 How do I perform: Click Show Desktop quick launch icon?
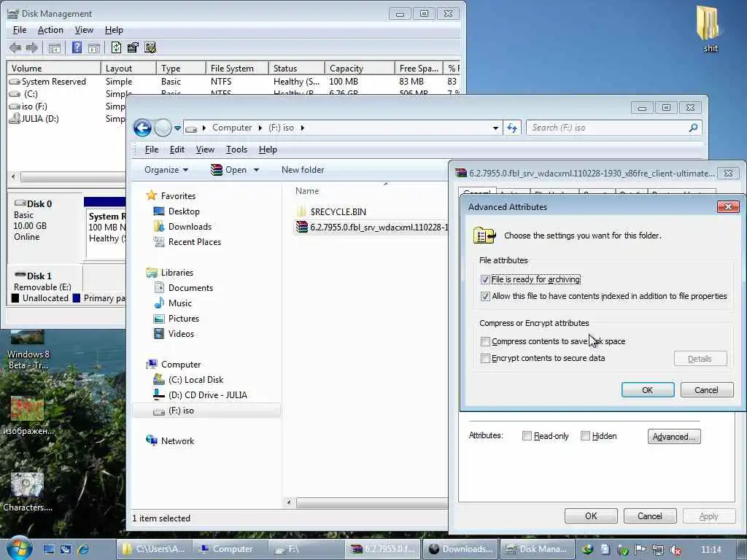coord(49,549)
